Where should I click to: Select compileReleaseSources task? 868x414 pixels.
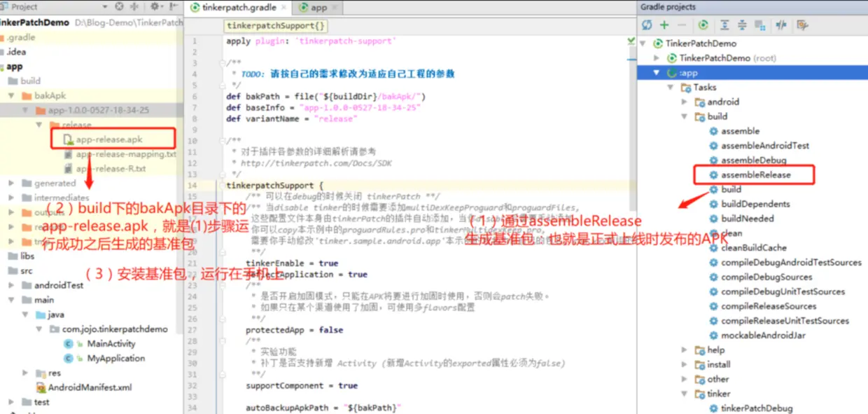coord(762,306)
